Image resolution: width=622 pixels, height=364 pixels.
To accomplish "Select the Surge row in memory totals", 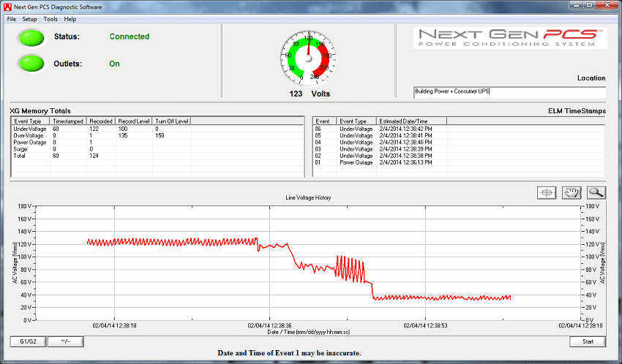I will tap(157, 149).
